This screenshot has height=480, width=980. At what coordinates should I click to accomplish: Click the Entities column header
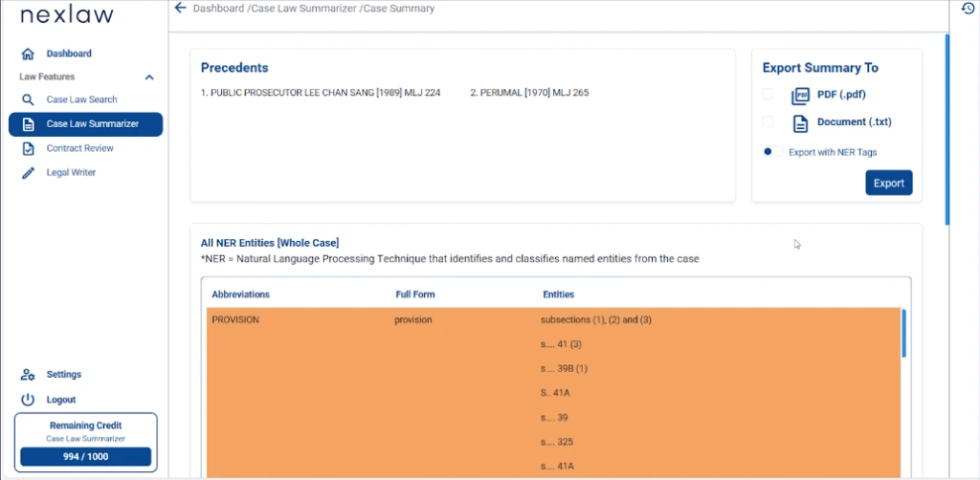(x=558, y=295)
